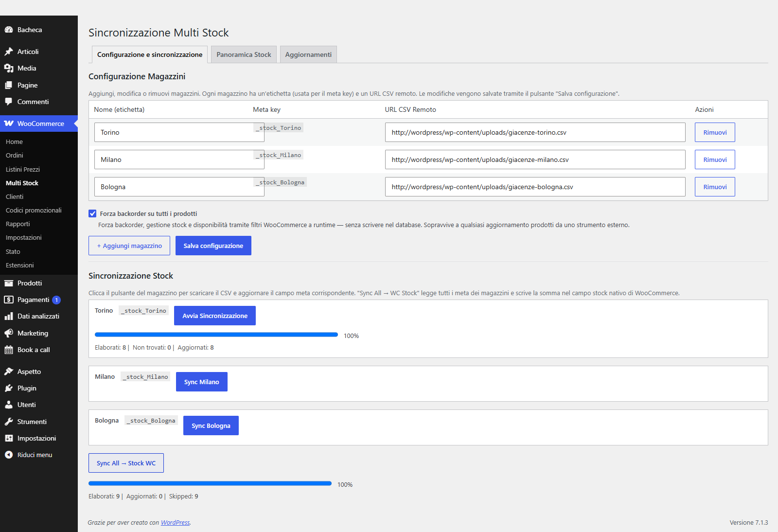
Task: Open Listini Prezzi submenu item
Action: tap(23, 169)
